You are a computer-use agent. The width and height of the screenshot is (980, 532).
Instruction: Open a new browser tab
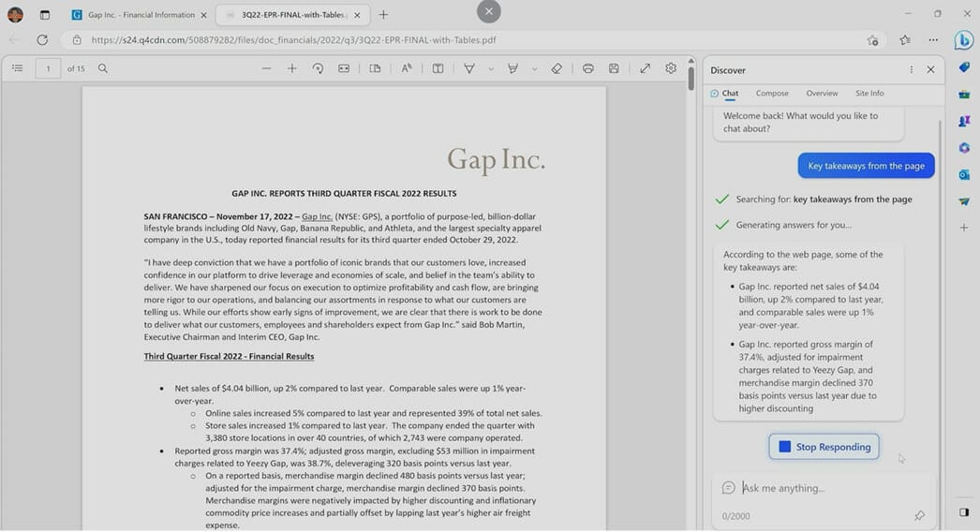point(383,15)
